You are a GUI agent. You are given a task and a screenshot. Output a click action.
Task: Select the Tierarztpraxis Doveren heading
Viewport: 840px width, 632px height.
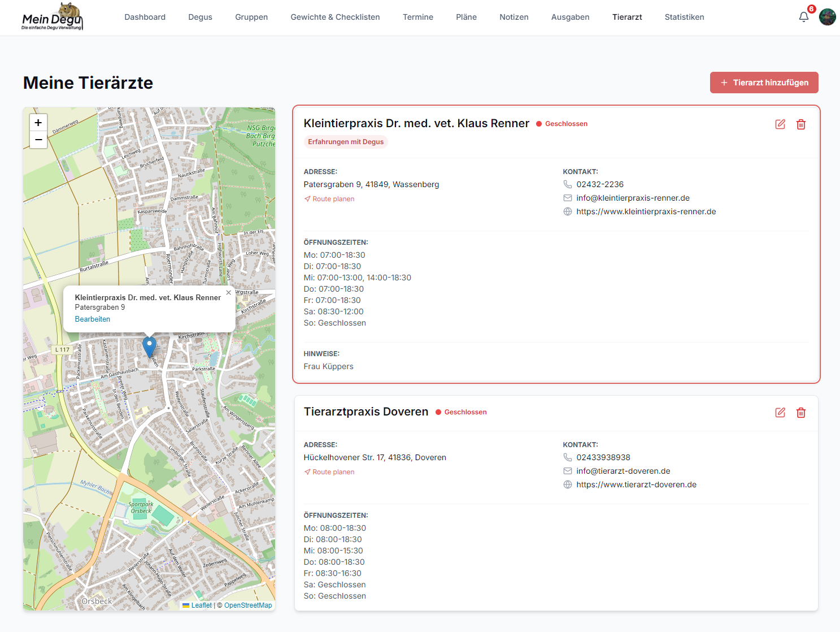pos(366,412)
